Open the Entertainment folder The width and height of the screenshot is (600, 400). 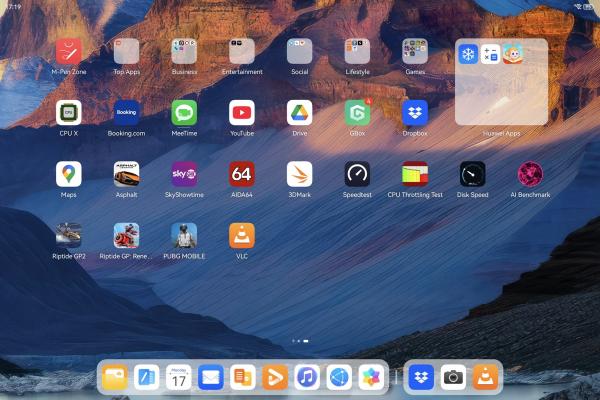[x=242, y=51]
